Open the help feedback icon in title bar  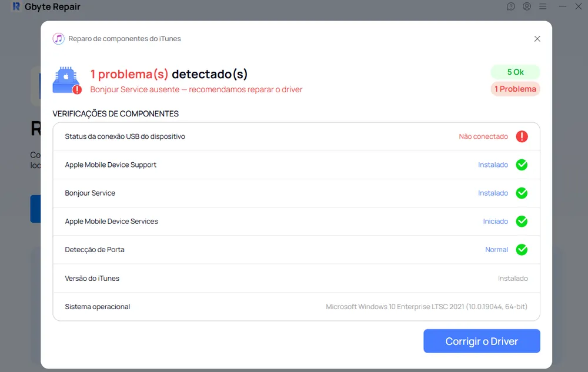pyautogui.click(x=511, y=6)
